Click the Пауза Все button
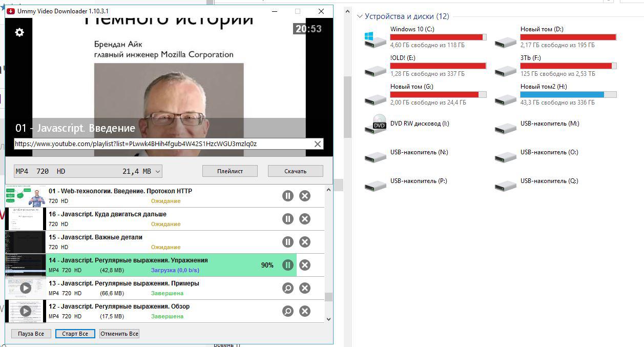Image resolution: width=644 pixels, height=347 pixels. point(31,334)
